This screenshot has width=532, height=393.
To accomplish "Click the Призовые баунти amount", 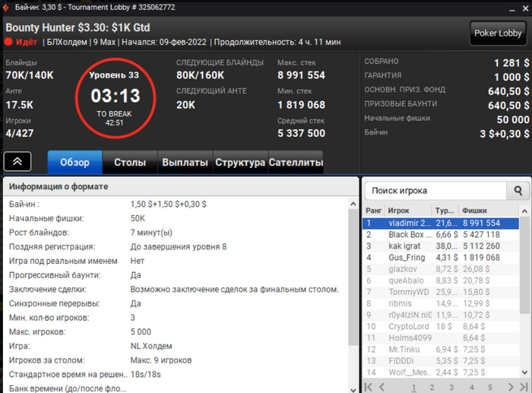I will tap(508, 106).
